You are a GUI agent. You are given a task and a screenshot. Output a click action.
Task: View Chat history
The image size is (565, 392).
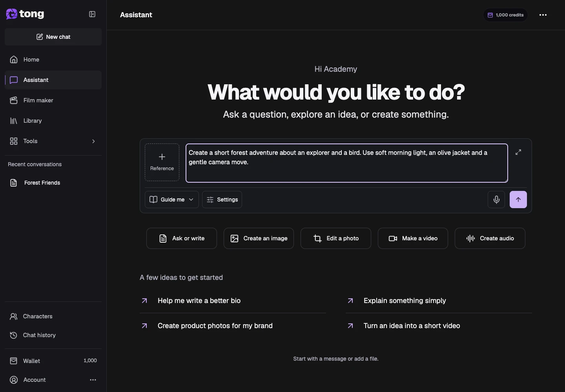[53, 335]
